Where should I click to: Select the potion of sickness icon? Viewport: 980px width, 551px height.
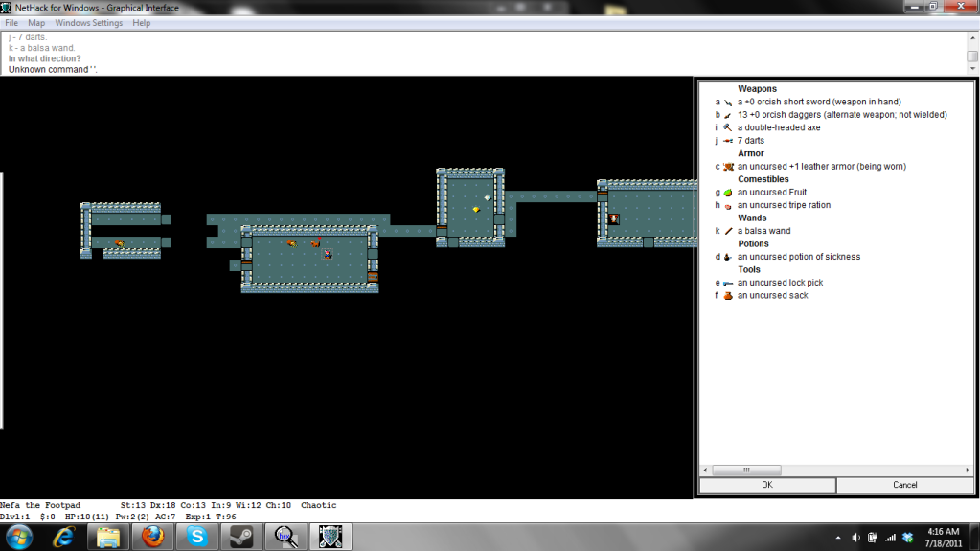click(728, 257)
